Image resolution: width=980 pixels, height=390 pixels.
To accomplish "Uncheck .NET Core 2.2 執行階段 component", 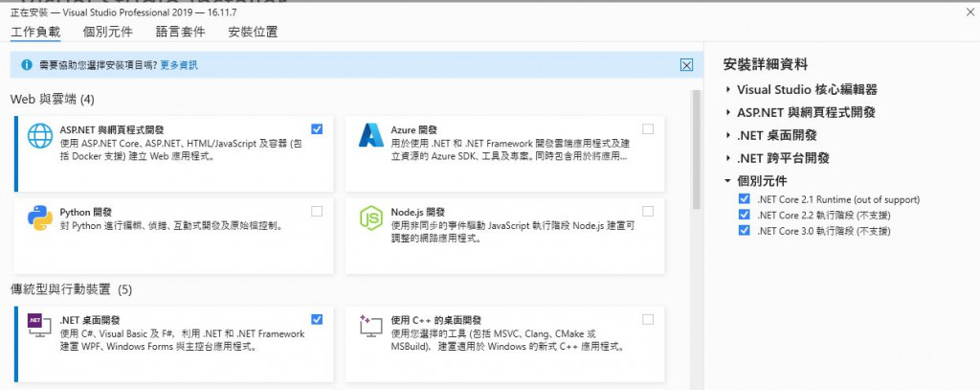I will coord(744,215).
